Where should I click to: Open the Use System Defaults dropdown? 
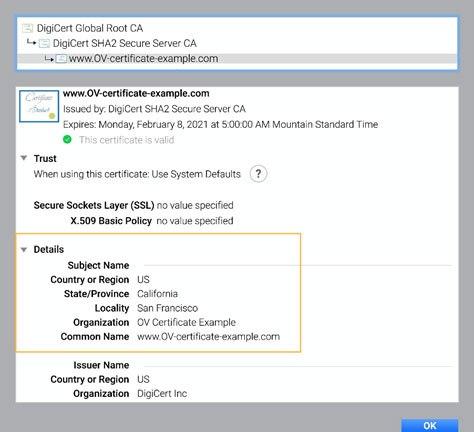pyautogui.click(x=196, y=174)
